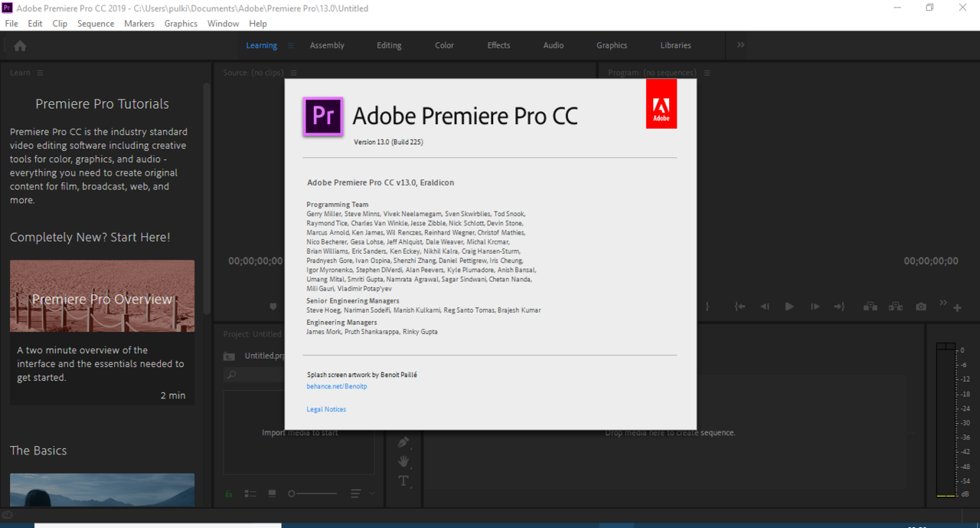Switch Project panel to Icon view
The image size is (980, 528).
pos(272,494)
